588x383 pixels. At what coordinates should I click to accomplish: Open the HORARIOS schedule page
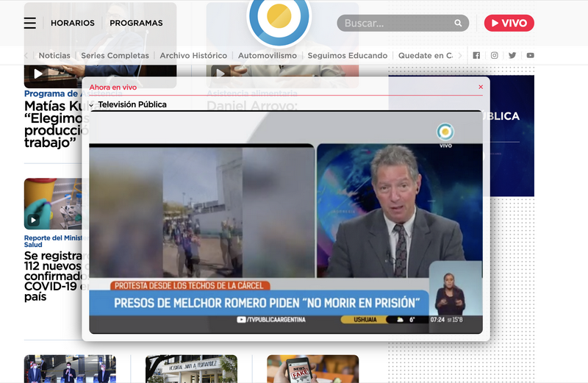tap(73, 23)
